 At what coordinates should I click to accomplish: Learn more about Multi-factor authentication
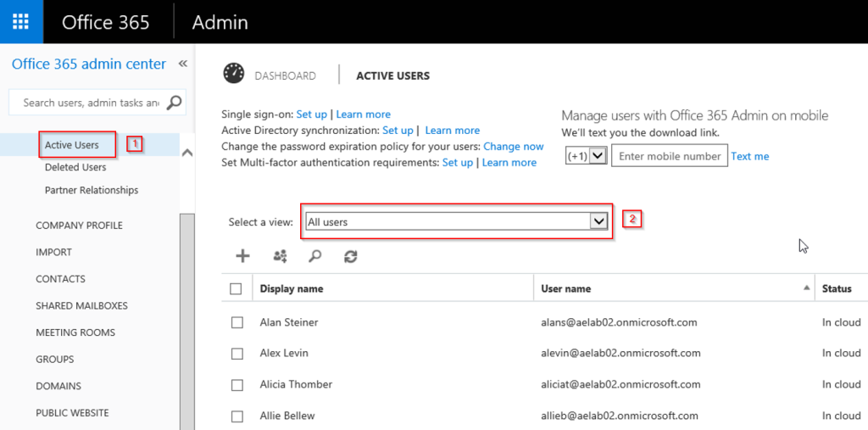[509, 162]
